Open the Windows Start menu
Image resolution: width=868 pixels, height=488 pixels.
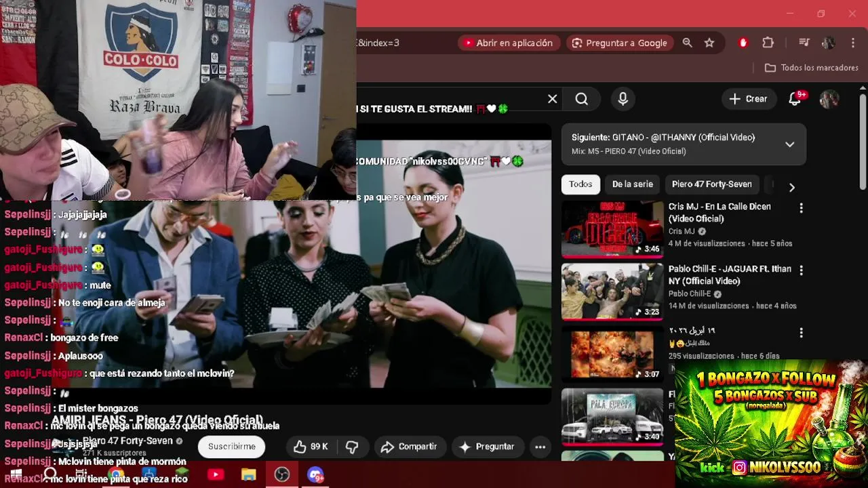click(15, 474)
